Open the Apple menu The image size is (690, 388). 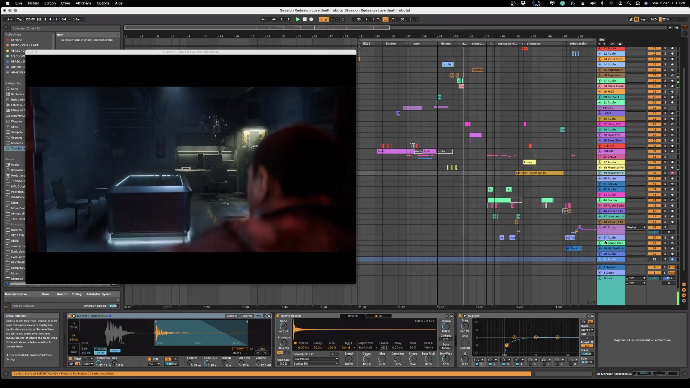[x=7, y=3]
